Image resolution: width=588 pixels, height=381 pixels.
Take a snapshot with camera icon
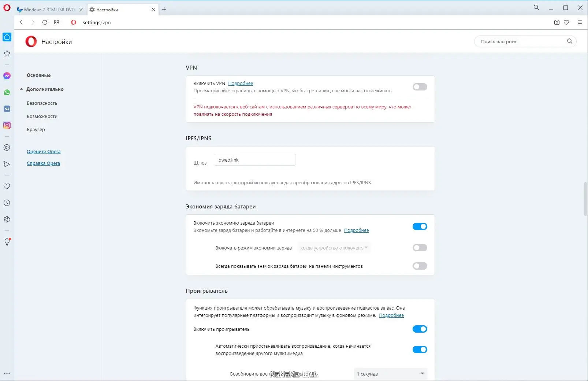click(557, 22)
